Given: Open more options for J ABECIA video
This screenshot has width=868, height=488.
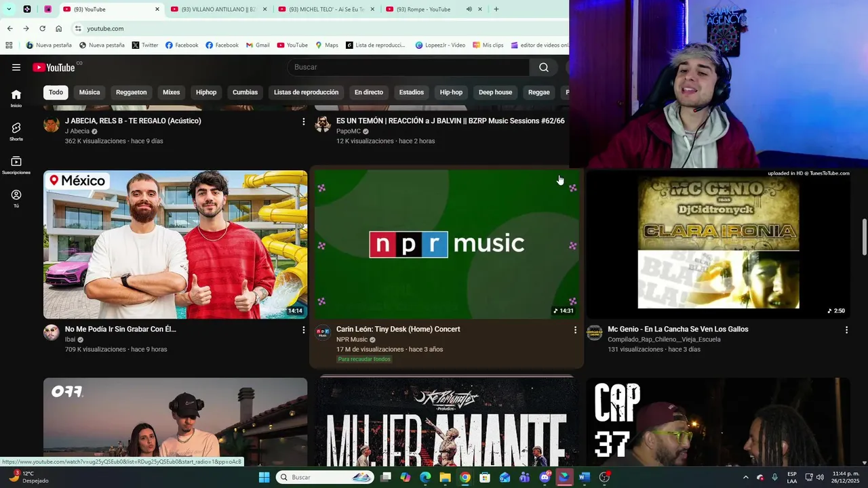Looking at the screenshot, I should coord(303,121).
